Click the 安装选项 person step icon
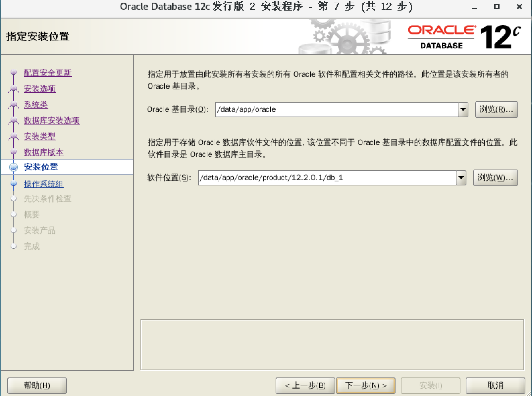Viewport: 532px width, 396px height. [x=13, y=88]
